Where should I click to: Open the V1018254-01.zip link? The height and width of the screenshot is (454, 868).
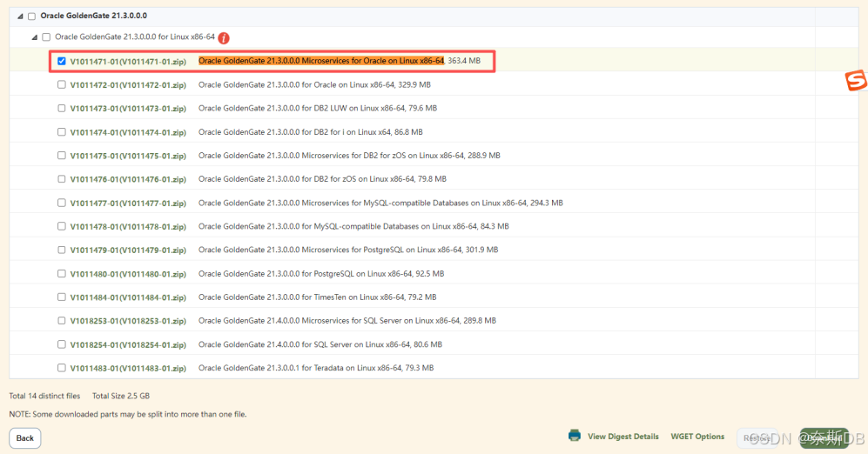[128, 345]
